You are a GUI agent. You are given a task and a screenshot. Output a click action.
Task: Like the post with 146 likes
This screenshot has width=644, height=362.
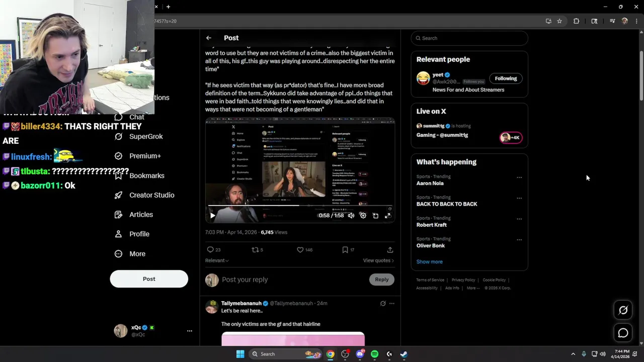coord(304,249)
